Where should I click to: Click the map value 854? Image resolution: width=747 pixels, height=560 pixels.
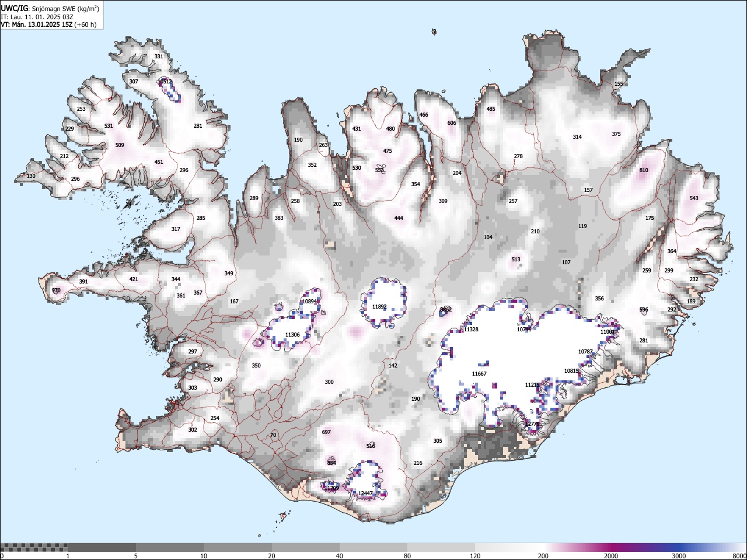click(x=331, y=463)
